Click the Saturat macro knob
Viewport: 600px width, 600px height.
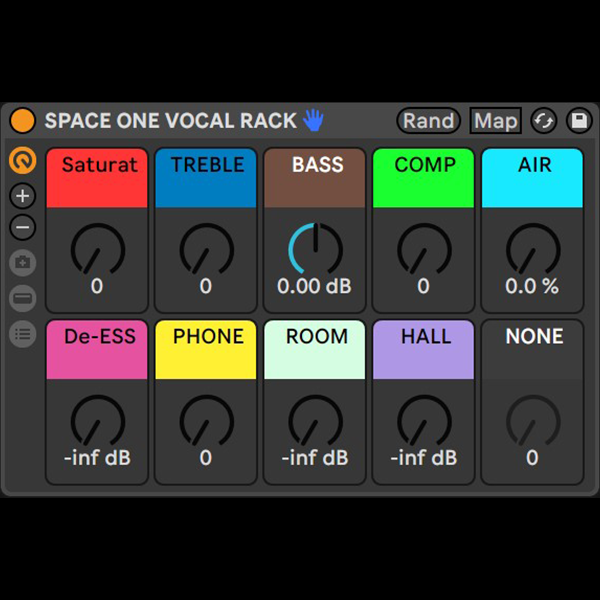(x=98, y=249)
